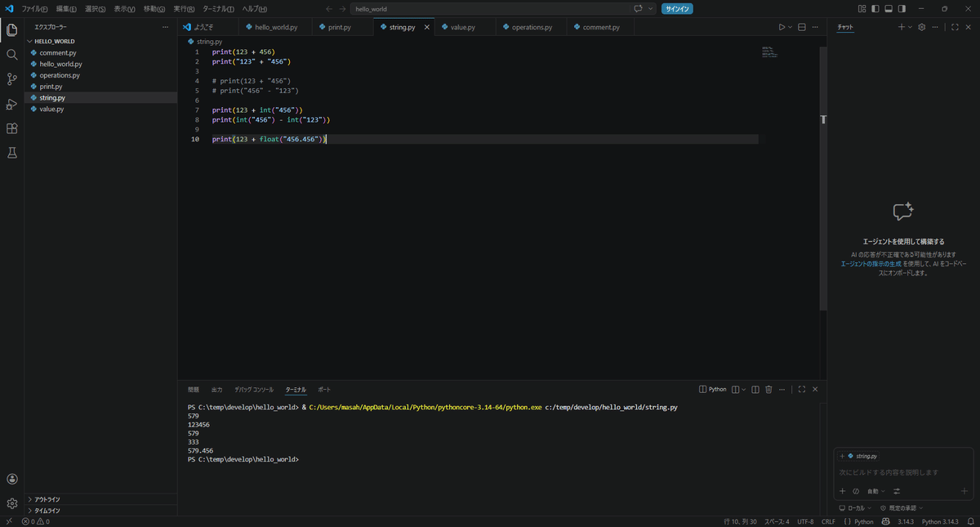Maximize the chat panel

(955, 27)
